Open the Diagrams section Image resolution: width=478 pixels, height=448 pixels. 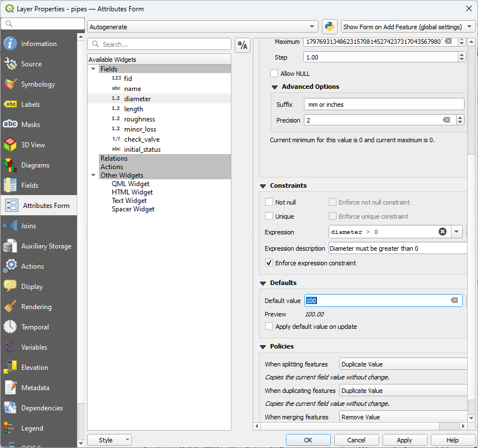click(x=35, y=165)
